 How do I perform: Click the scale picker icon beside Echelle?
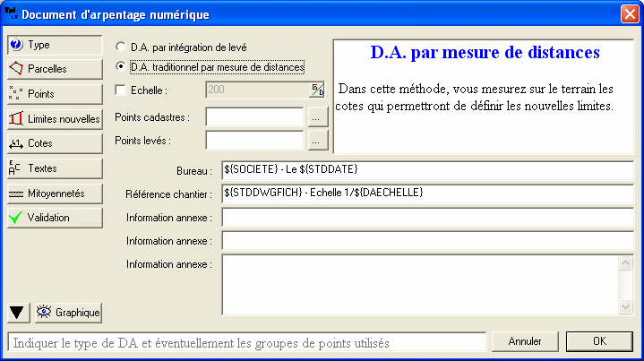pyautogui.click(x=317, y=90)
